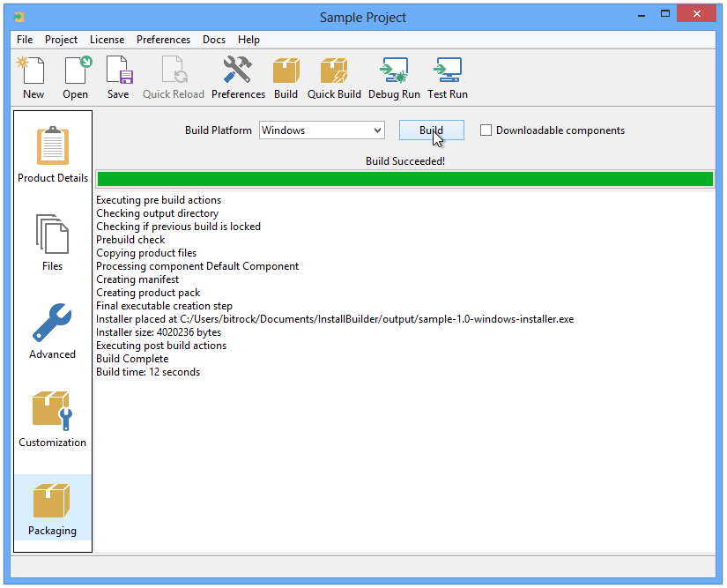Open the Files section in sidebar
The image size is (727, 588).
[52, 242]
